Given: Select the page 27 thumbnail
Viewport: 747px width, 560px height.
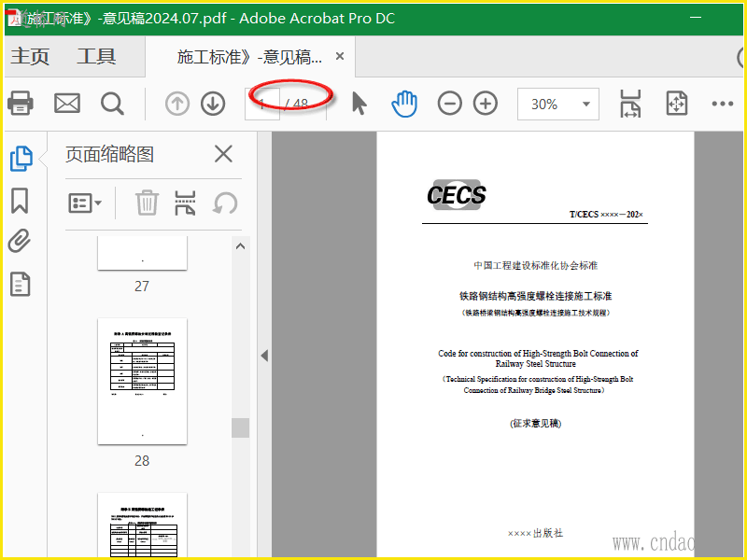Looking at the screenshot, I should (143, 253).
